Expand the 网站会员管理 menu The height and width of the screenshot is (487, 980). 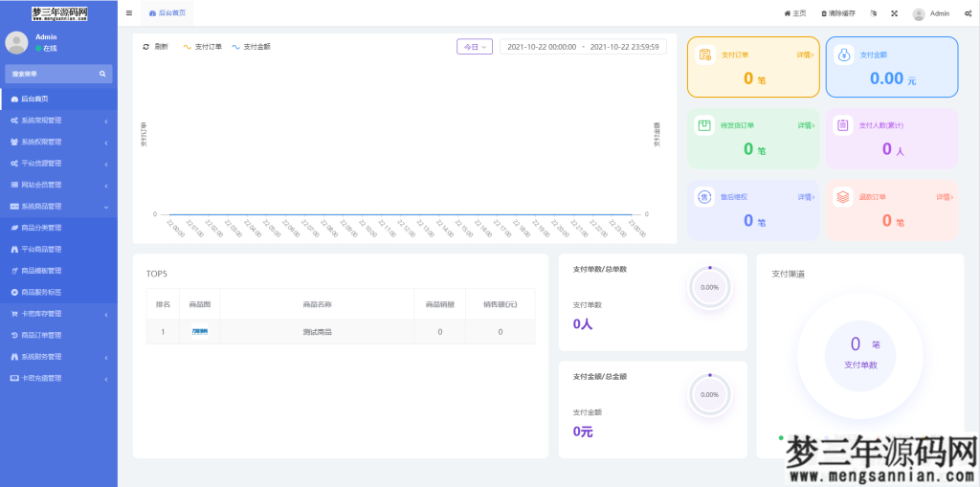[58, 185]
